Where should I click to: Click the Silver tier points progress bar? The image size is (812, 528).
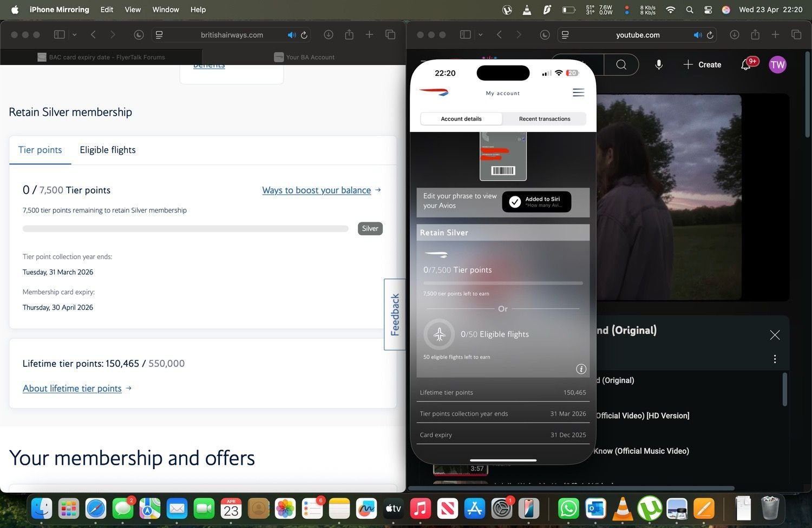pyautogui.click(x=185, y=229)
